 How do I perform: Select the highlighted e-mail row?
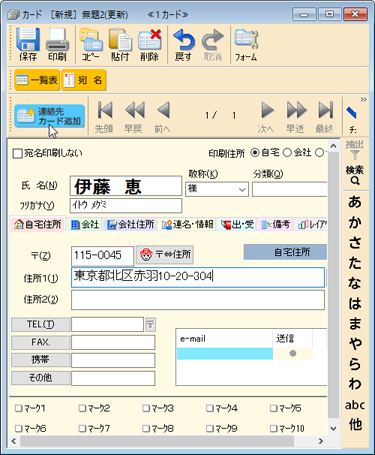tap(225, 354)
